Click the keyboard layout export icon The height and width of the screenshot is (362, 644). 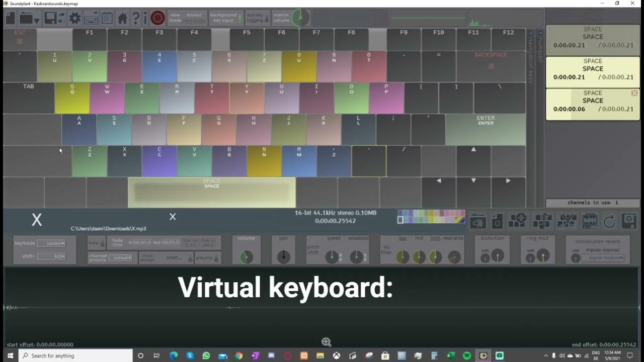point(91,19)
